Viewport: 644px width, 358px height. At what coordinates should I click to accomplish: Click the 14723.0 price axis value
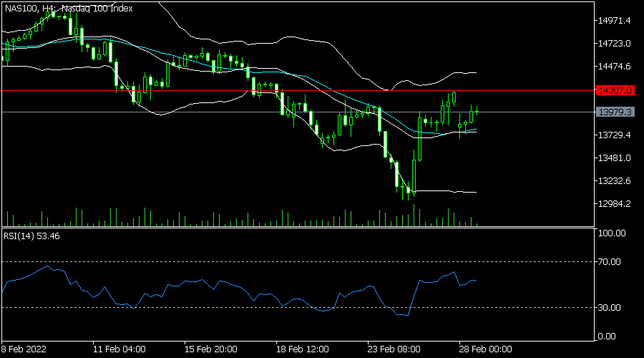coord(614,43)
